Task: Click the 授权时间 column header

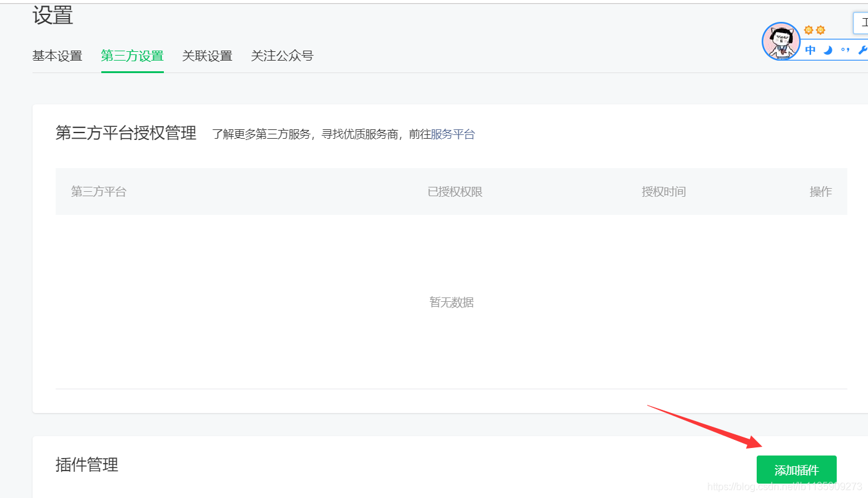Action: click(664, 191)
